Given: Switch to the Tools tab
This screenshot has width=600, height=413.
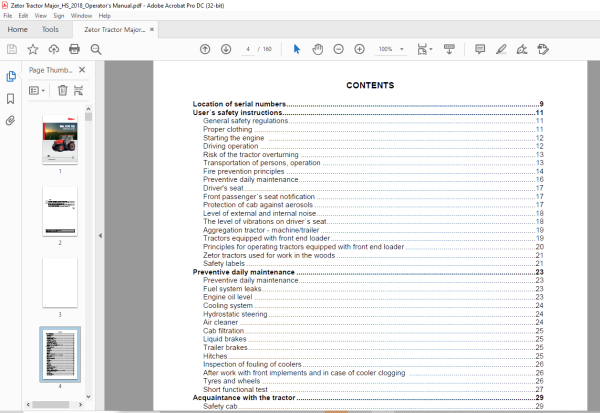Looking at the screenshot, I should (50, 29).
